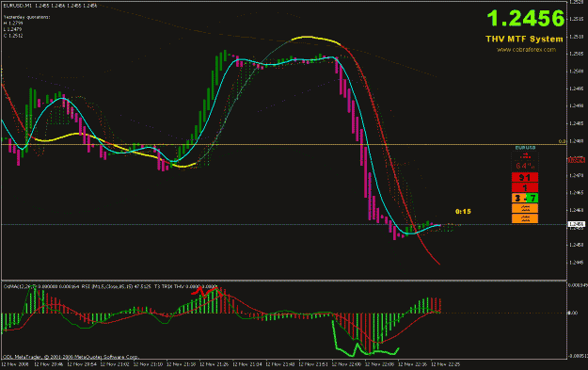Click the 12 Nov 22:00 time axis label
Viewport: 588px width, 370px height.
[x=346, y=364]
